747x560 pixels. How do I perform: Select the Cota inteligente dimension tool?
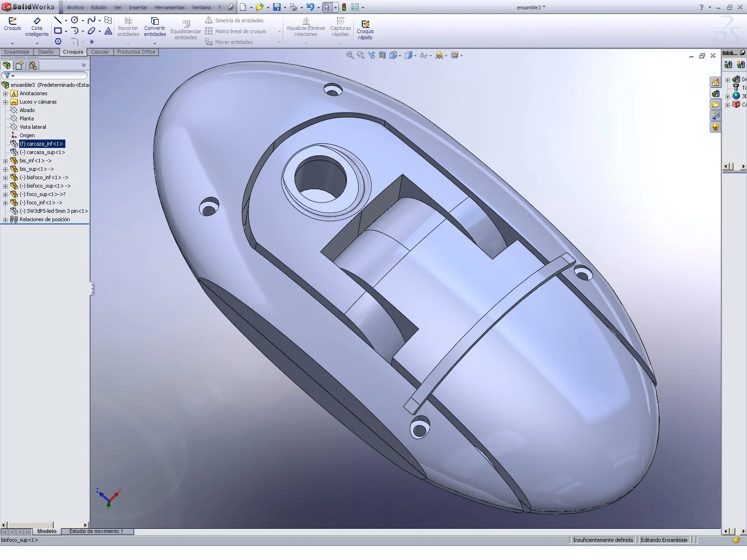coord(37,27)
